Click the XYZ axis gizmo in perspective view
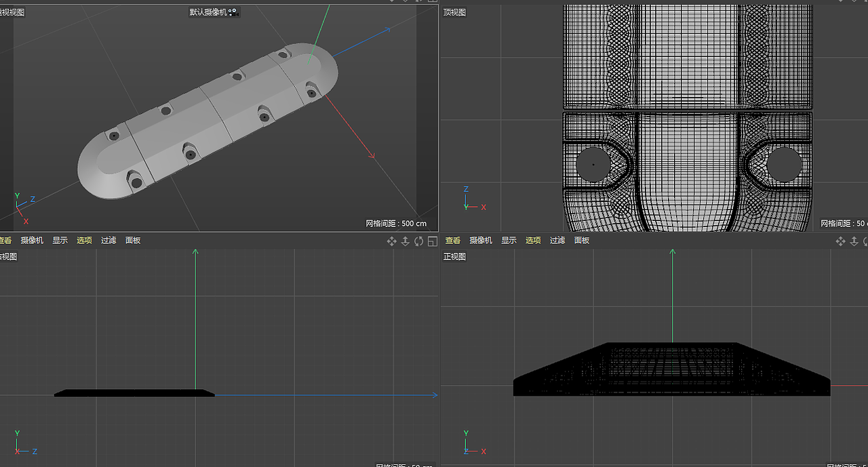Image resolution: width=868 pixels, height=467 pixels. (x=24, y=208)
